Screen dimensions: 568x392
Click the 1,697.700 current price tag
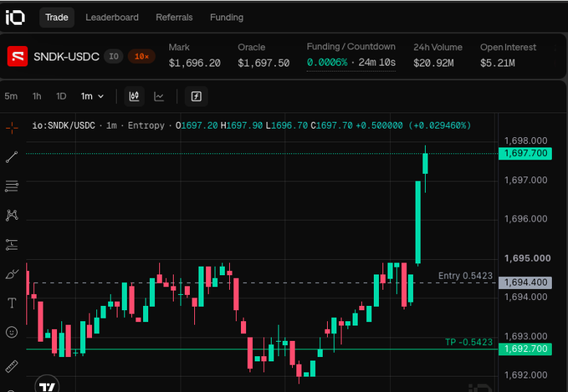[525, 154]
